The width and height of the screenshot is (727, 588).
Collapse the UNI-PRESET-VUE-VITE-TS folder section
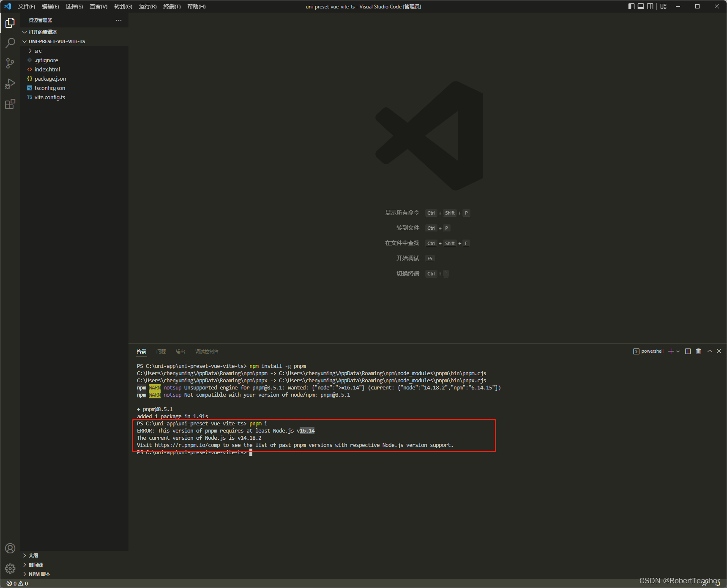(x=74, y=41)
